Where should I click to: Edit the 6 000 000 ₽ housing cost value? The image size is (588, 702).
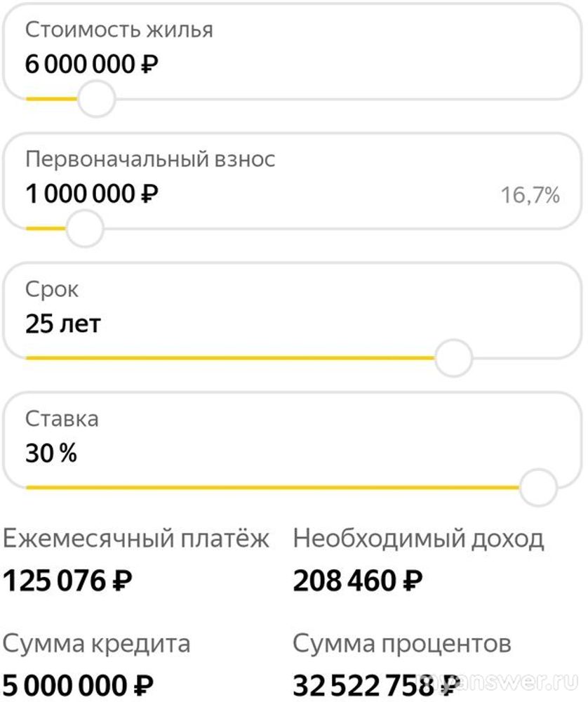coord(92,65)
